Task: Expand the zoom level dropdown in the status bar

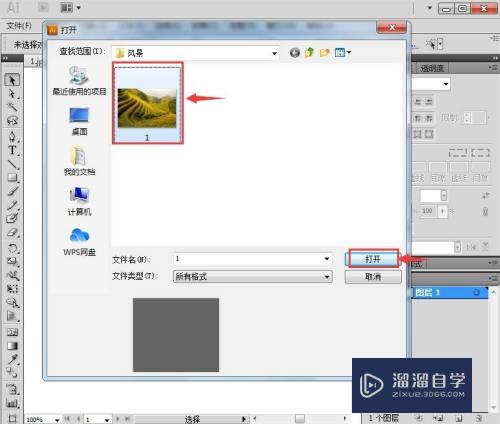Action: coord(57,420)
